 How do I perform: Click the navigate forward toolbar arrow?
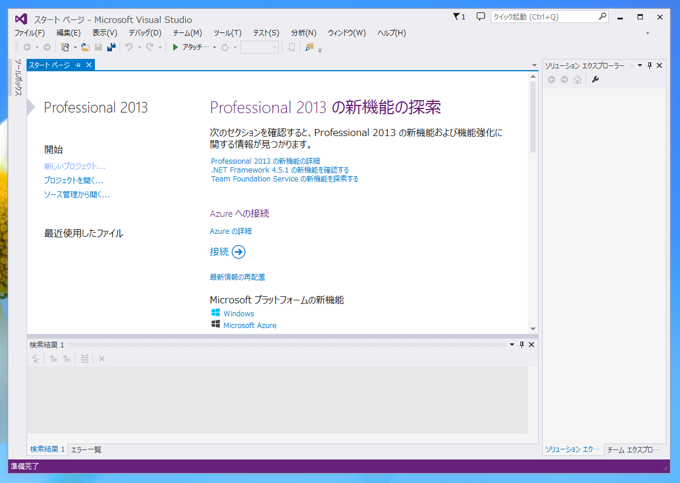coord(47,47)
